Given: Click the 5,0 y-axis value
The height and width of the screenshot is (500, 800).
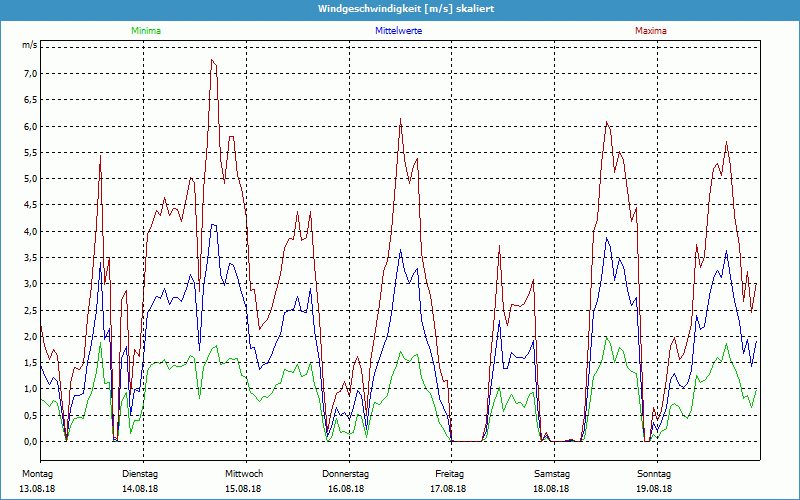Looking at the screenshot, I should pos(30,179).
